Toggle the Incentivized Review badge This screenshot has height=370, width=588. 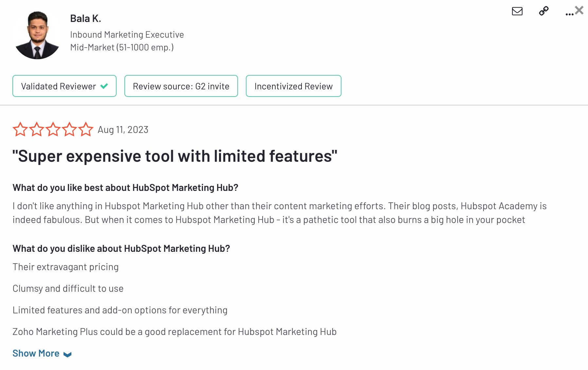[x=293, y=86]
